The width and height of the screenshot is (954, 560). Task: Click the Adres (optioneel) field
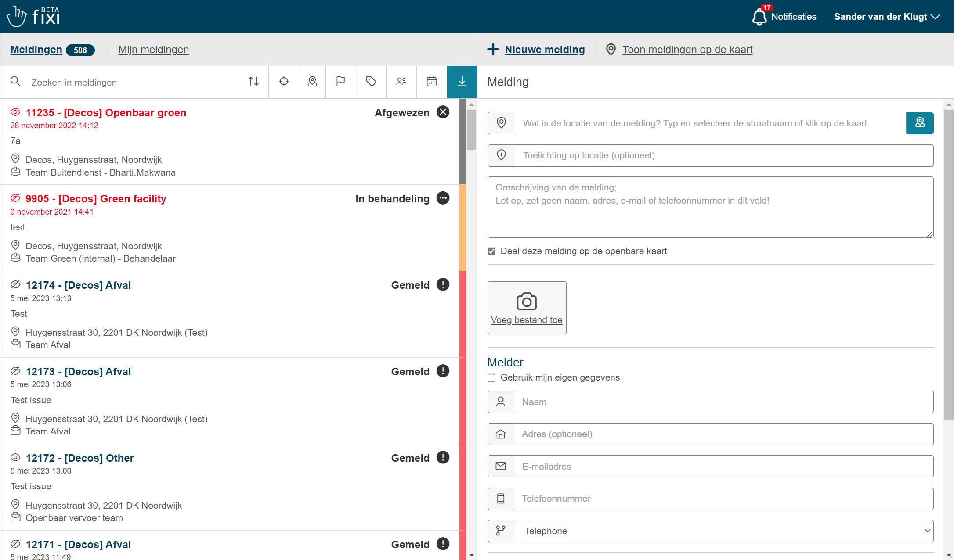[x=723, y=434]
